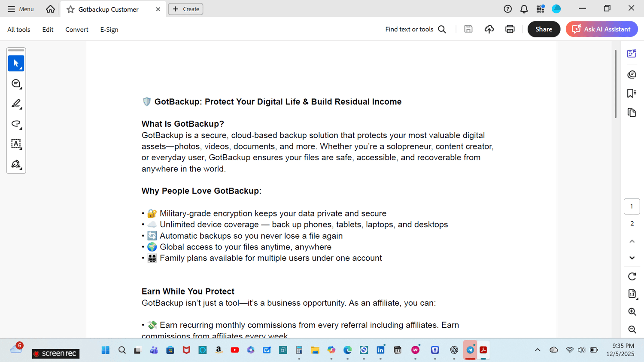Open YouTube from the taskbar

pyautogui.click(x=235, y=350)
